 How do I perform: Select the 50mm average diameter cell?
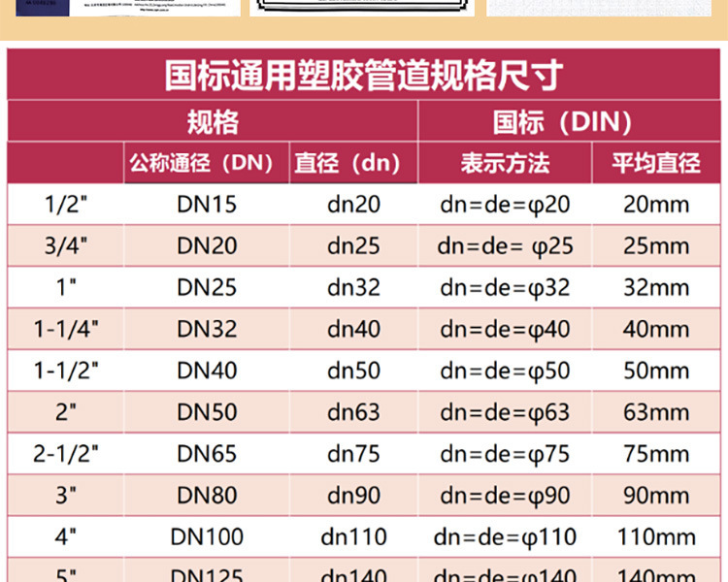click(655, 372)
